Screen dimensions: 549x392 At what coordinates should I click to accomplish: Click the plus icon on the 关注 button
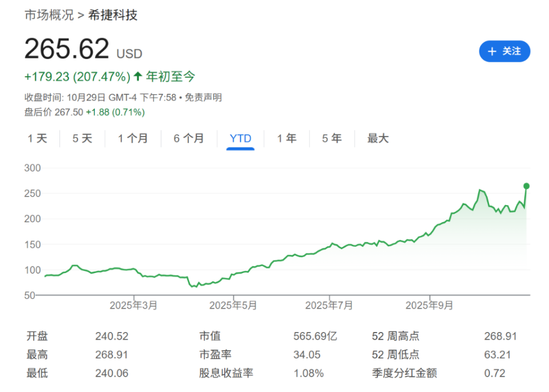[491, 51]
